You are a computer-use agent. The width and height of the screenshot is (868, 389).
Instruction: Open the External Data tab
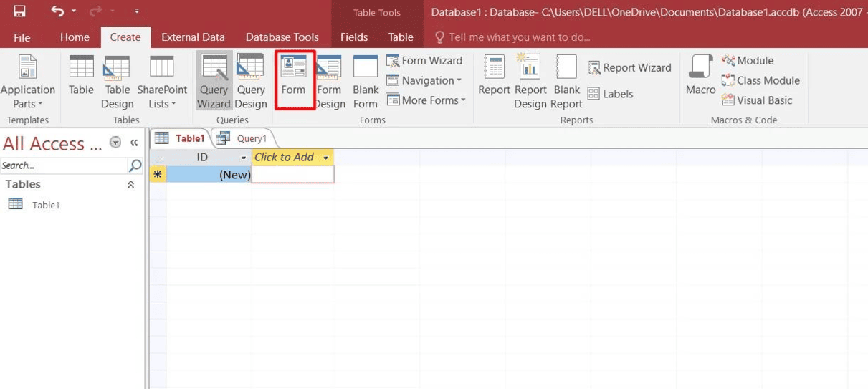click(x=193, y=37)
